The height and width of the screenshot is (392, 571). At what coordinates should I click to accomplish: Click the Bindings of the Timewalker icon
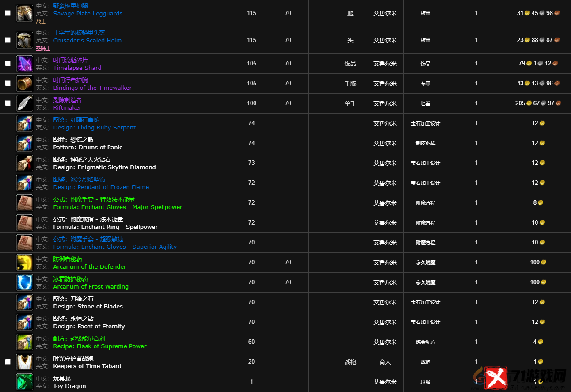pos(25,84)
